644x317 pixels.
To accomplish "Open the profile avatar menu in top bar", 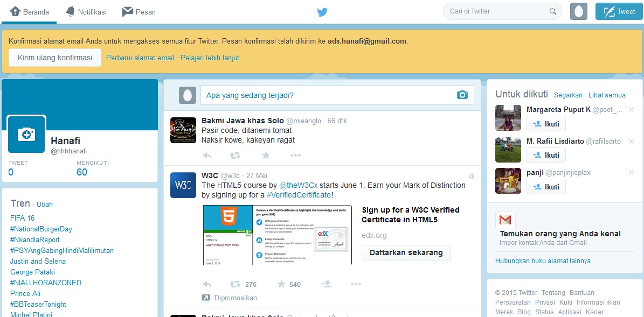I will (579, 11).
